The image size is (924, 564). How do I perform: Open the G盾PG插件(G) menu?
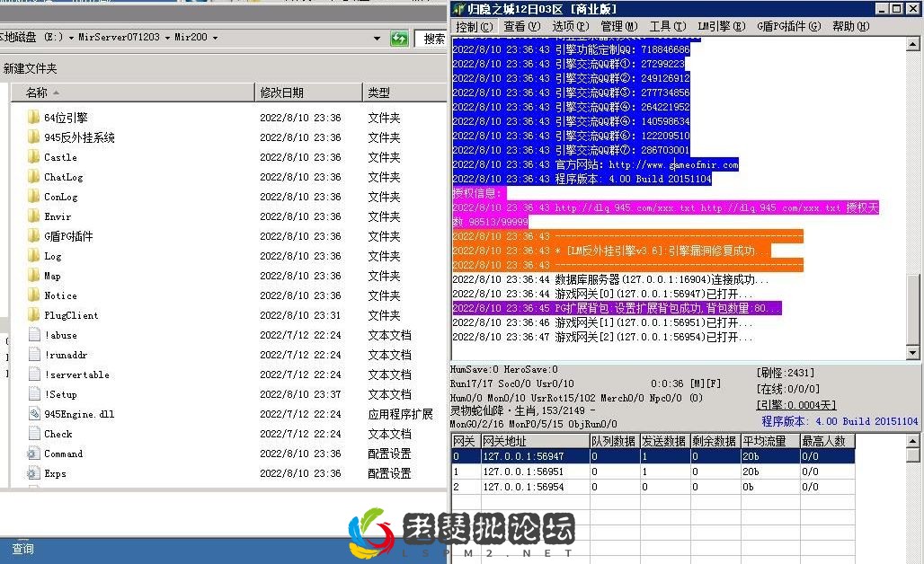pyautogui.click(x=788, y=26)
